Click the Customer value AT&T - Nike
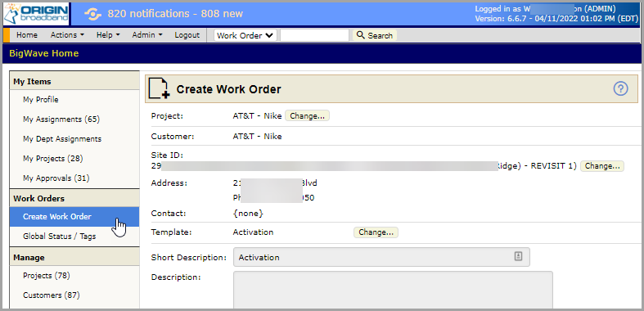This screenshot has height=311, width=644. [257, 137]
